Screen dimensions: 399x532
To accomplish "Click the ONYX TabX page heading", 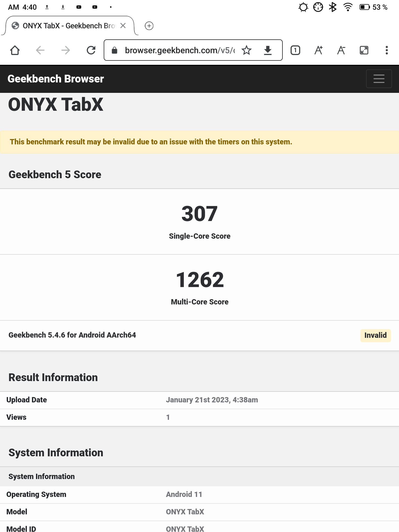I will [56, 104].
